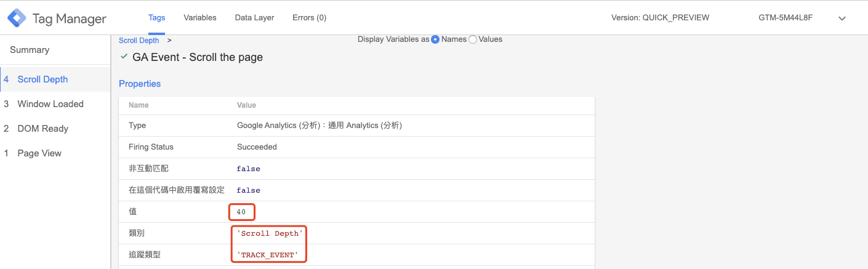
Task: Select Scroll Depth event in sidebar
Action: coord(42,79)
